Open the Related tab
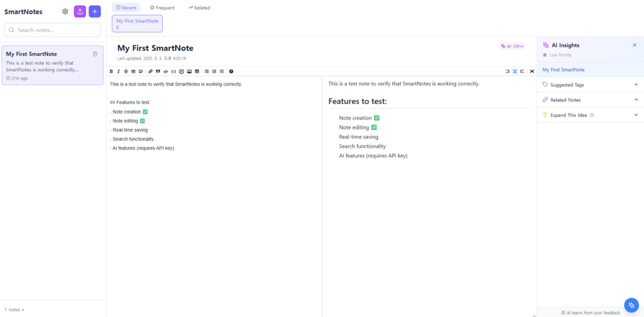Image resolution: width=644 pixels, height=317 pixels. (x=199, y=8)
